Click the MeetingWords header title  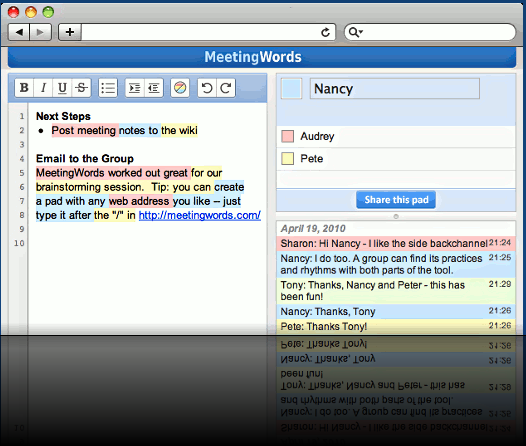pos(253,57)
